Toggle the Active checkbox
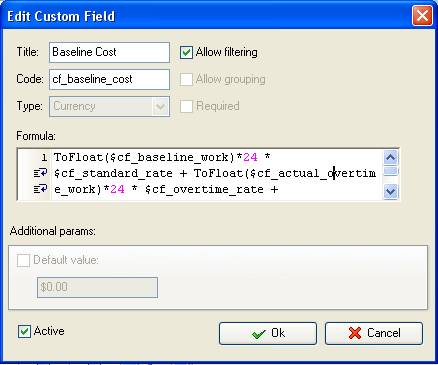Screen dimensions: 438x365 pos(24,332)
